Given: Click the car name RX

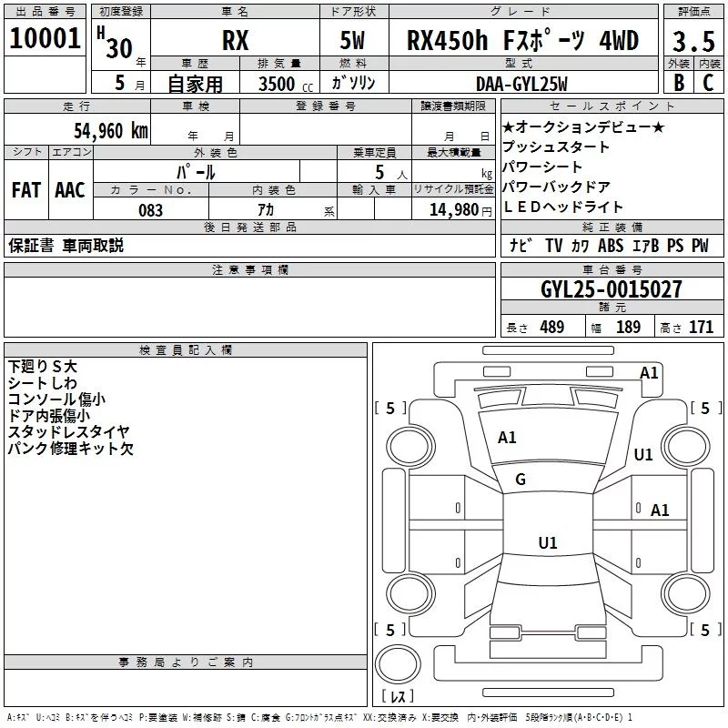Looking at the screenshot, I should coord(236,40).
